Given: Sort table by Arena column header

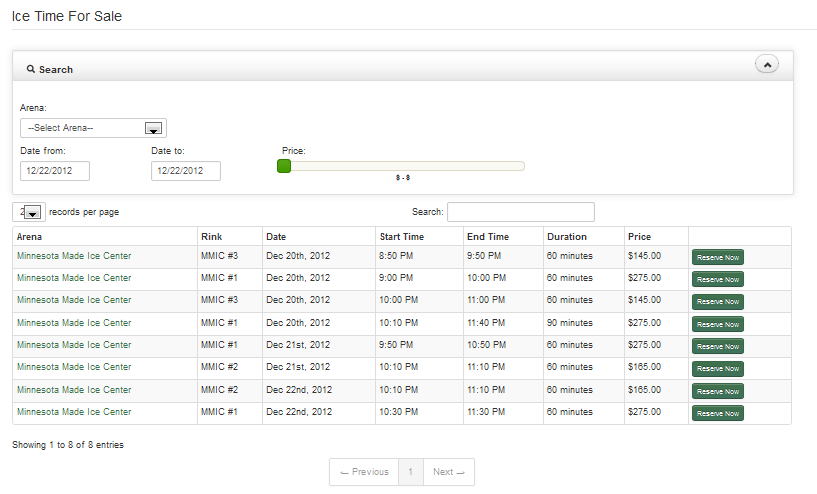Looking at the screenshot, I should (105, 237).
